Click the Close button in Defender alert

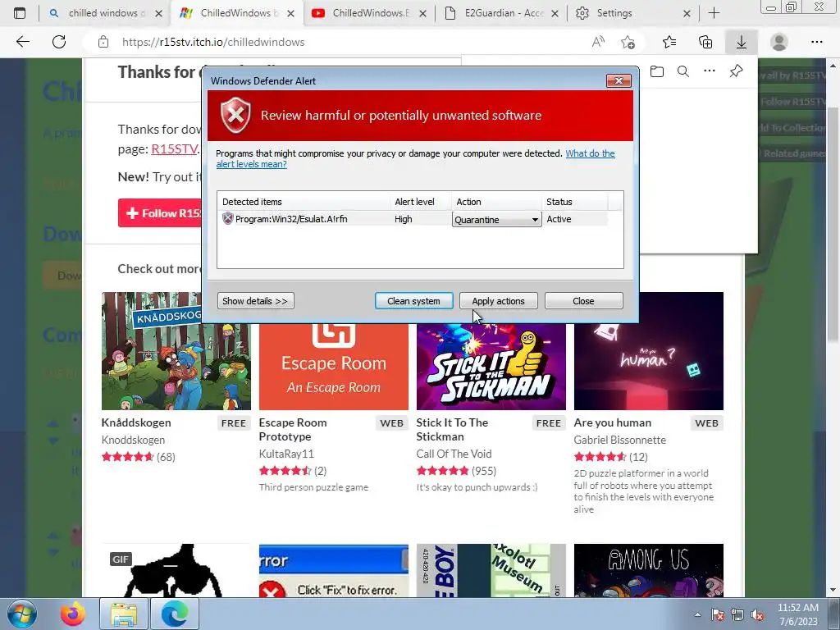583,301
